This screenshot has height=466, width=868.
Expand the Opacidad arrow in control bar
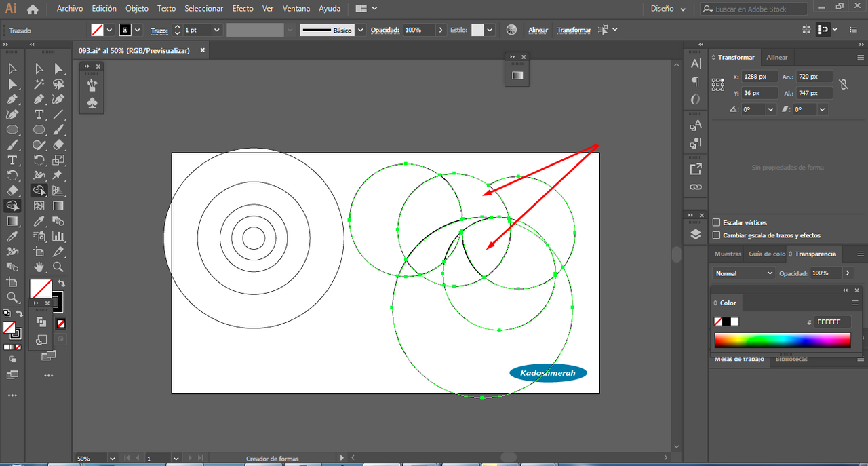coord(441,30)
